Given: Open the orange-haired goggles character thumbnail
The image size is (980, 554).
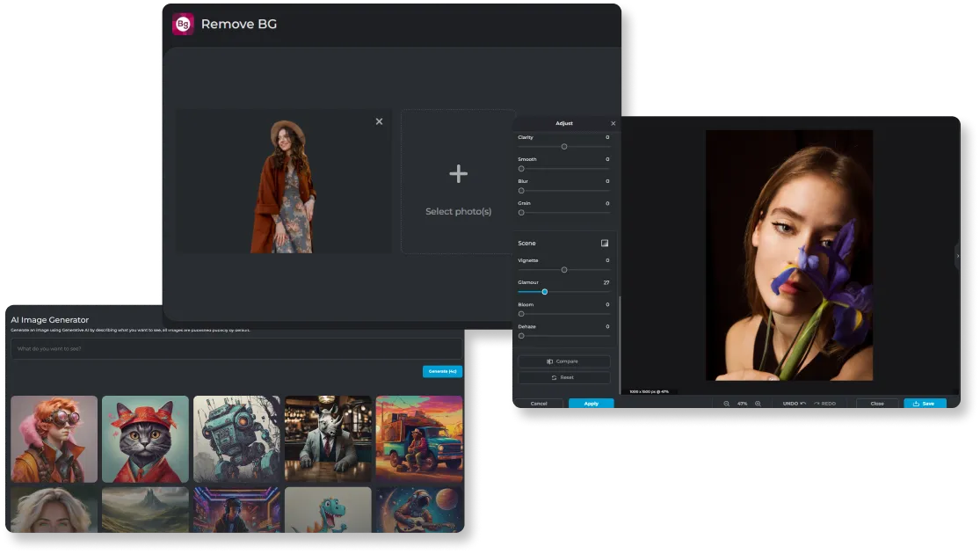Looking at the screenshot, I should 54,439.
